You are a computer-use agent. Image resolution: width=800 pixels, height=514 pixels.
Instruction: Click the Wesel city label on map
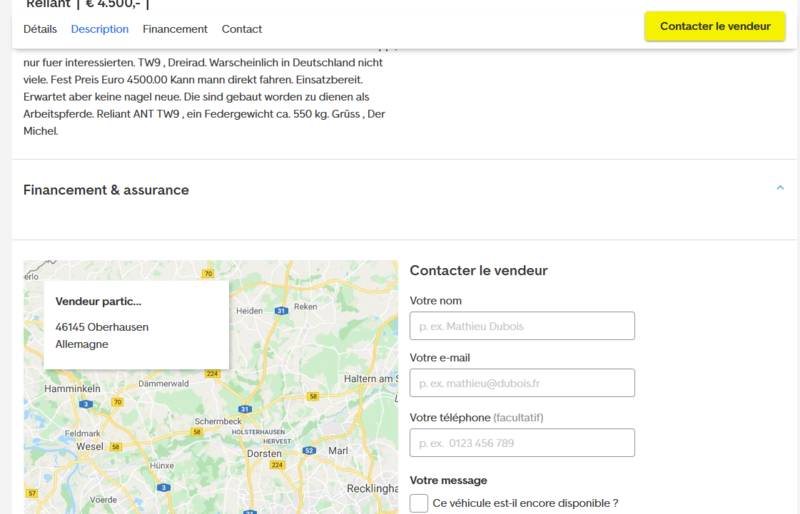[x=90, y=447]
